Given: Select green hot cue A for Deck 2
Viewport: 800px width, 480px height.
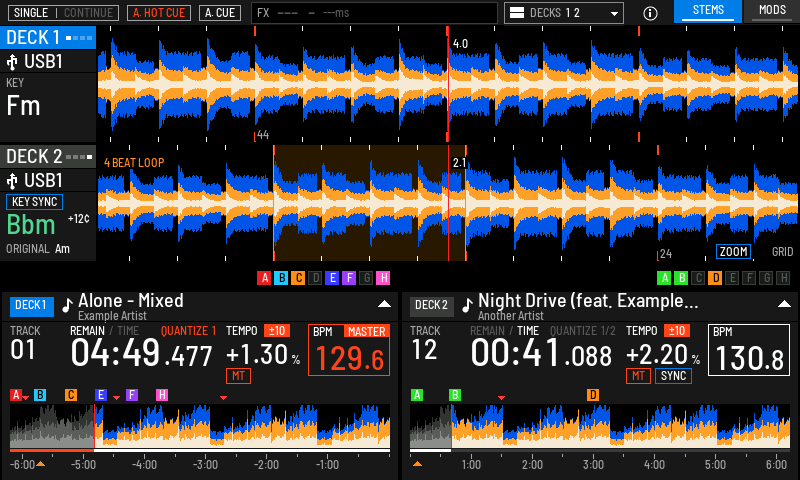Looking at the screenshot, I should [664, 278].
